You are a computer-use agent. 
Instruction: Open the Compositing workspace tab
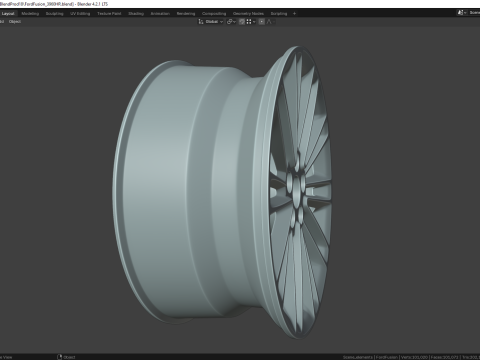tap(214, 14)
